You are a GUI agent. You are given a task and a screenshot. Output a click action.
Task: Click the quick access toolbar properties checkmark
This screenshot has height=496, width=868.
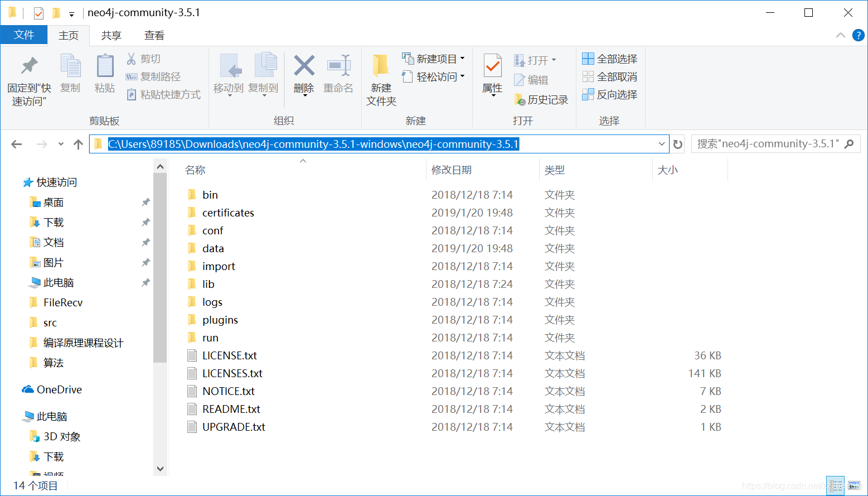[x=38, y=13]
